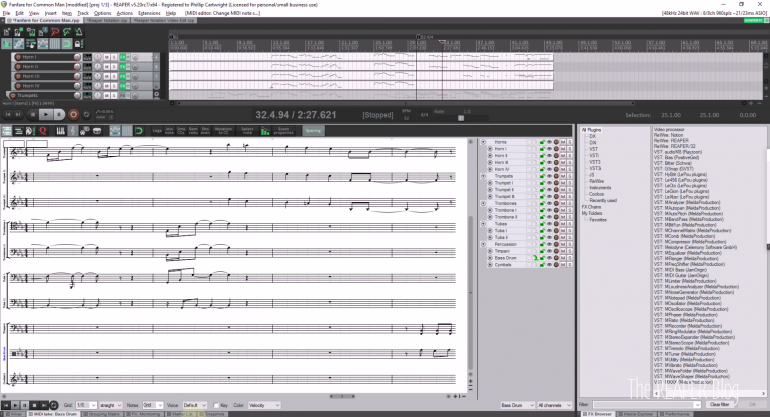Toggle main toolbar snap magnet icon
The height and width of the screenshot is (417, 770).
tap(66, 44)
